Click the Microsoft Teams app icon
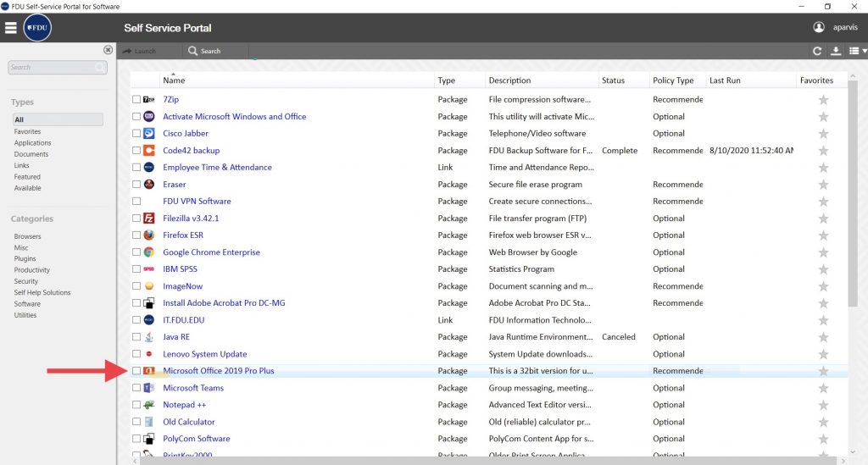The image size is (868, 465). (149, 388)
